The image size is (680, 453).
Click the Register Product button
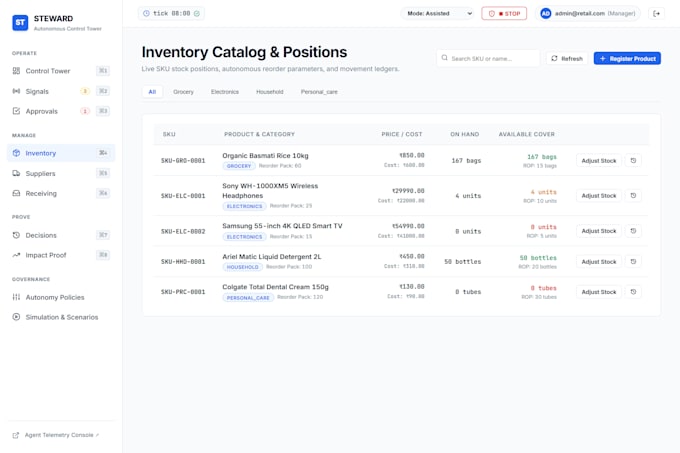(x=627, y=59)
